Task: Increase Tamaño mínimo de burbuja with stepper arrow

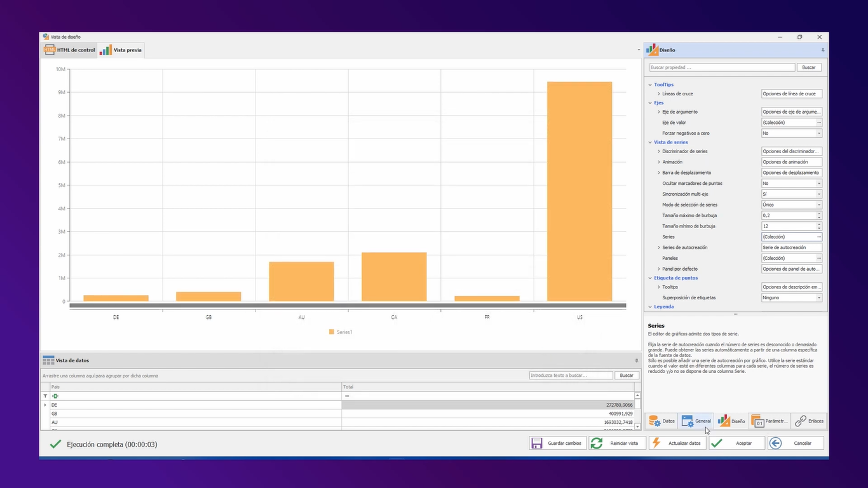Action: (818, 224)
